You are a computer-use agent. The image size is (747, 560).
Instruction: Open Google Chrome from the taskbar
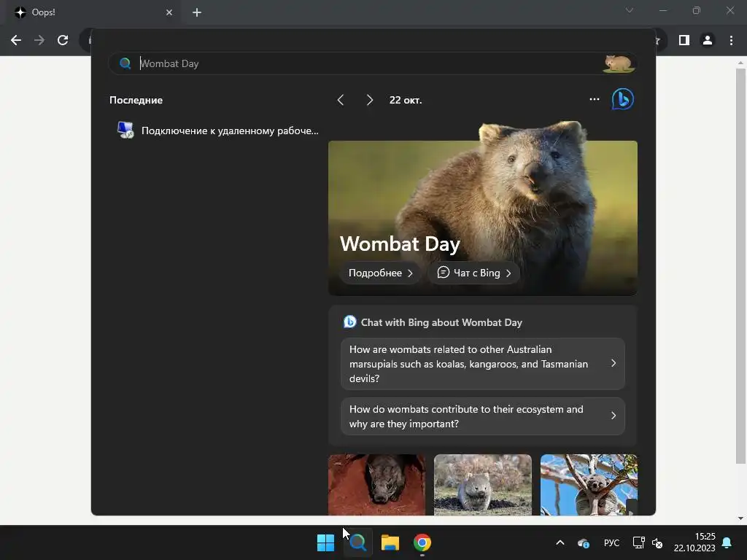422,542
